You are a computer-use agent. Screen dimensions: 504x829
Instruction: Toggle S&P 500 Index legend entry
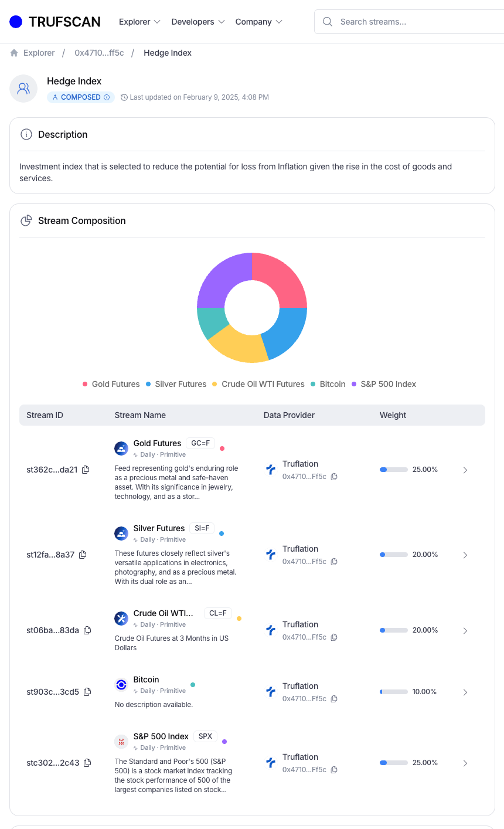(384, 384)
